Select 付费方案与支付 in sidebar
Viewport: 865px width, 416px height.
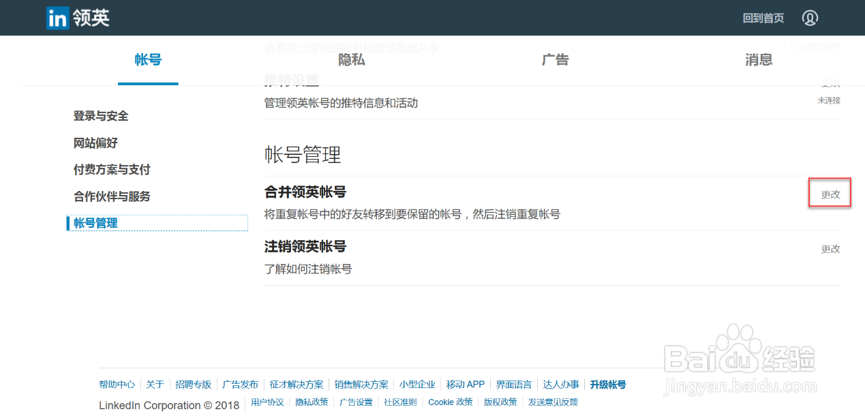pyautogui.click(x=112, y=170)
